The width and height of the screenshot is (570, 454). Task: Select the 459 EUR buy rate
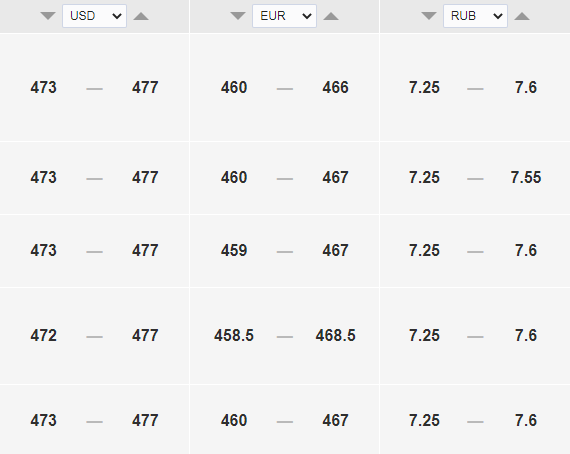pyautogui.click(x=234, y=250)
